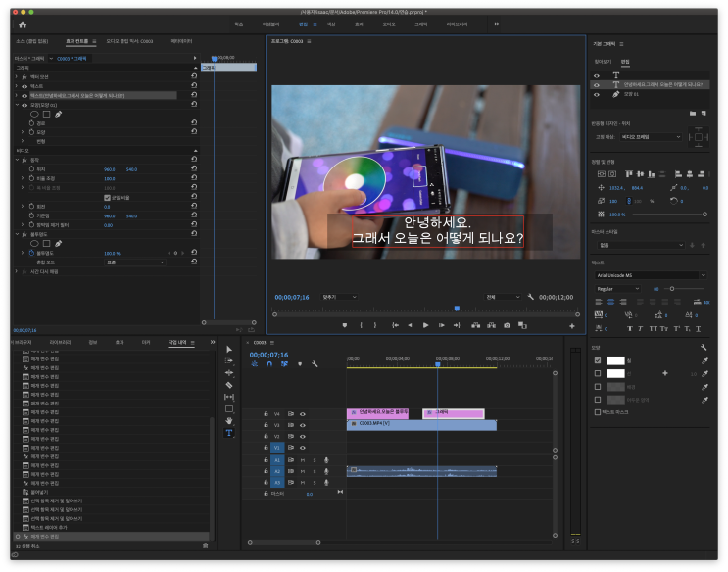
Task: Select the Rectangle shape tool
Action: pos(229,409)
